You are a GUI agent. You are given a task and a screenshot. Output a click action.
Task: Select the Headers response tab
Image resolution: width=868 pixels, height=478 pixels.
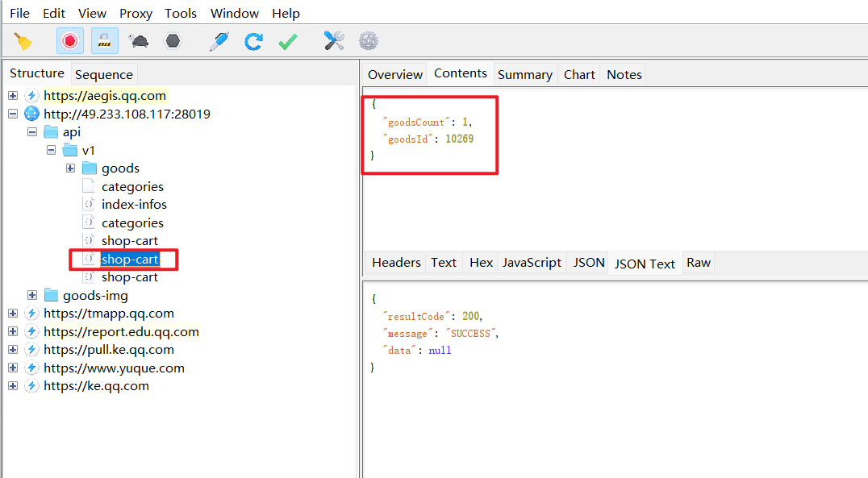coord(396,262)
